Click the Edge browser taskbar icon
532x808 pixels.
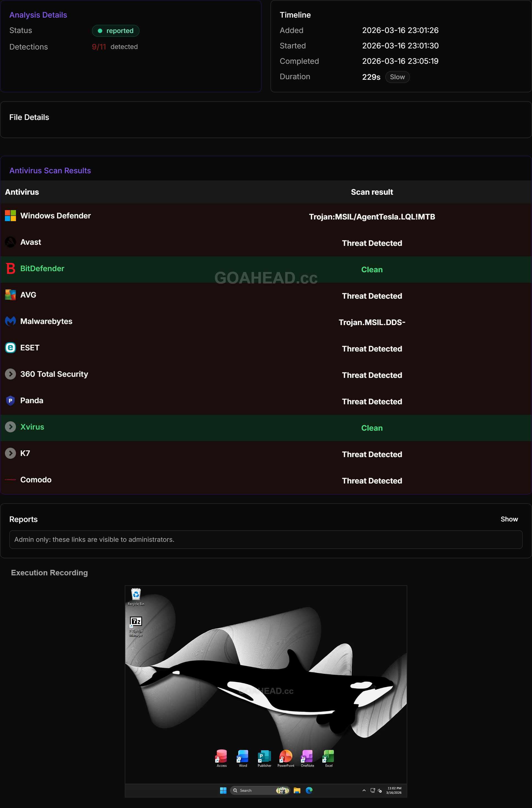pyautogui.click(x=309, y=790)
